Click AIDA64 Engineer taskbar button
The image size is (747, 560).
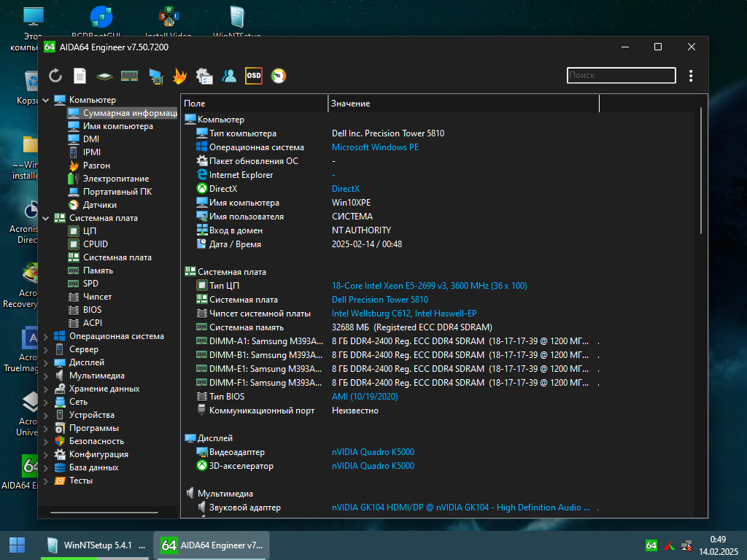pos(212,545)
